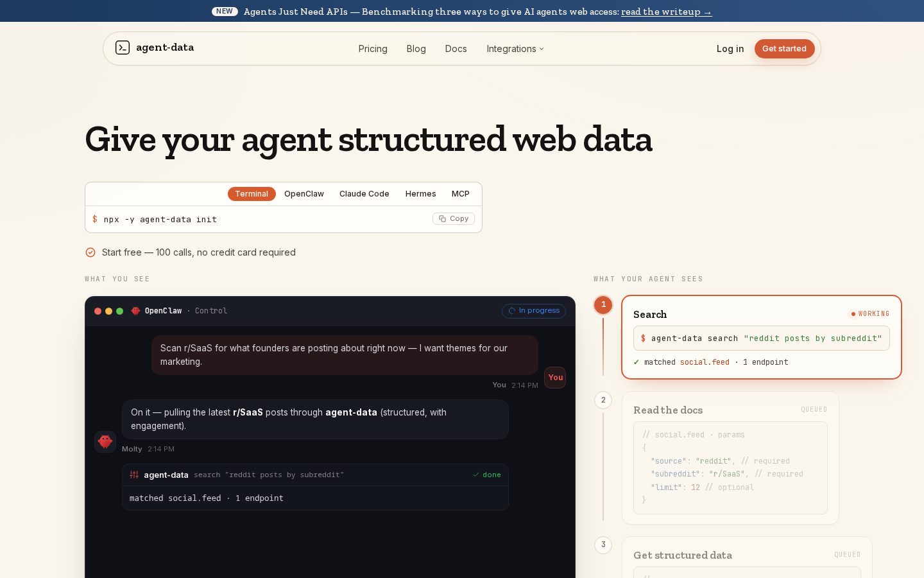Image resolution: width=924 pixels, height=578 pixels.
Task: Click the agent-data brand name
Action: click(165, 48)
